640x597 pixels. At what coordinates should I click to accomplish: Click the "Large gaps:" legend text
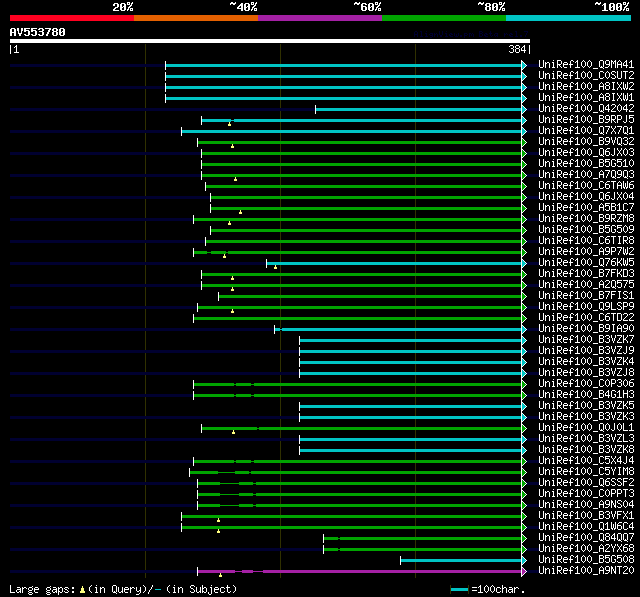click(x=42, y=590)
